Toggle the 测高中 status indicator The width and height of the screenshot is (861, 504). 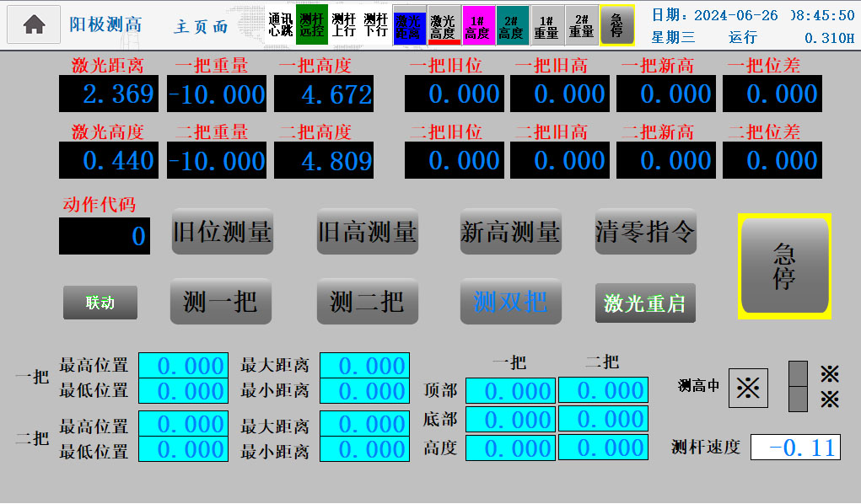click(x=747, y=387)
